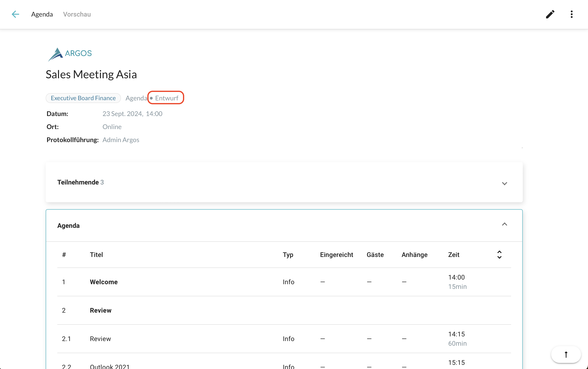
Task: Select the 2.1 Review row
Action: 100,339
